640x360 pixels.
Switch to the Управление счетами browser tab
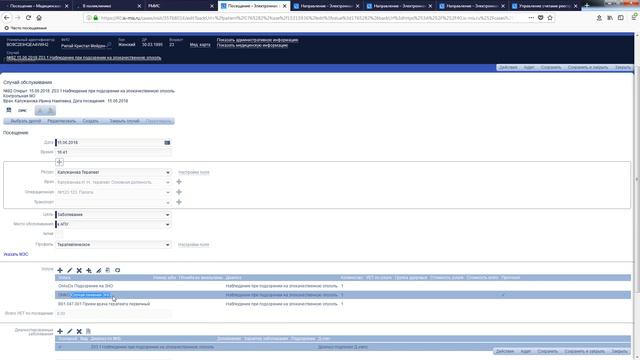(x=544, y=6)
